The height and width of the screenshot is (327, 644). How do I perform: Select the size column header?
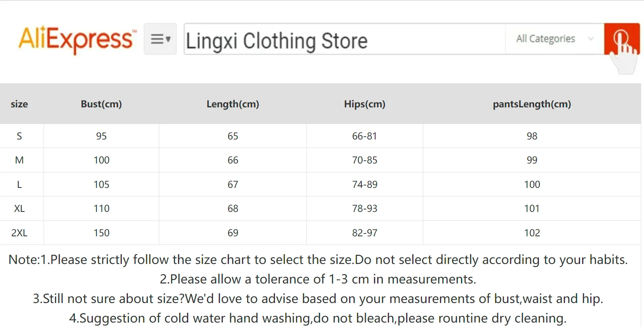click(19, 104)
